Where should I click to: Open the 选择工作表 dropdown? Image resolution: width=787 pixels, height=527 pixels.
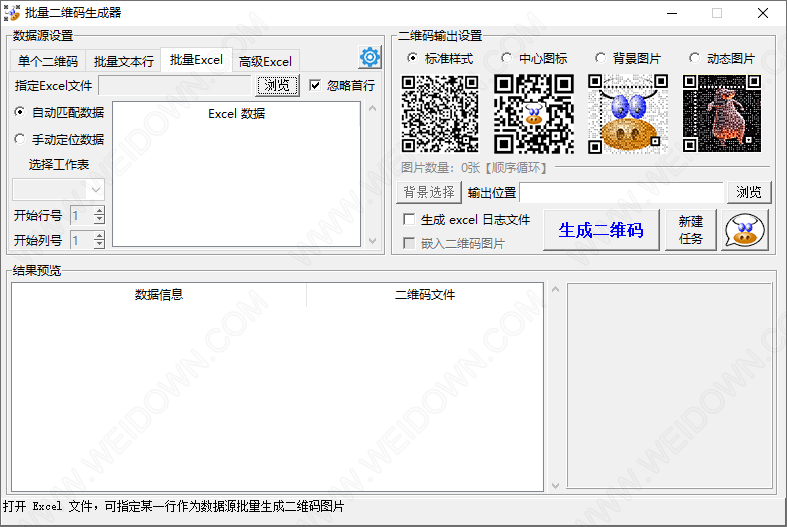58,190
